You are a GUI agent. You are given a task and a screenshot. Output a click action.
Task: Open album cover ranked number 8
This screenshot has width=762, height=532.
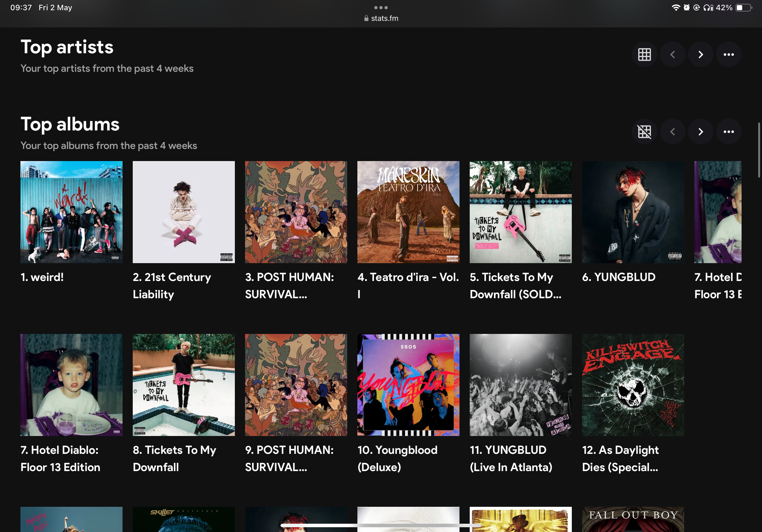click(x=183, y=385)
